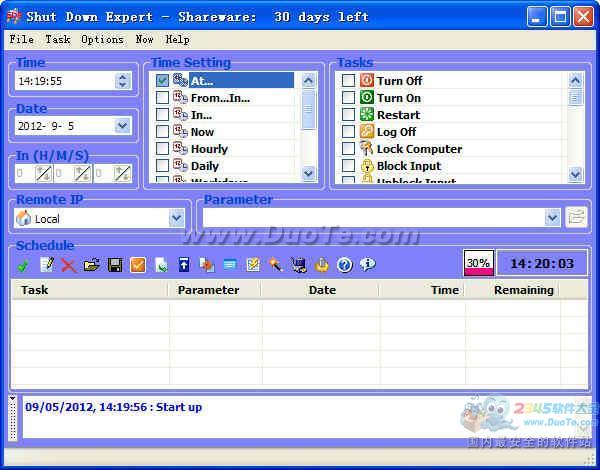Viewport: 600px width, 470px height.
Task: Open the Date dropdown calendar
Action: [122, 126]
